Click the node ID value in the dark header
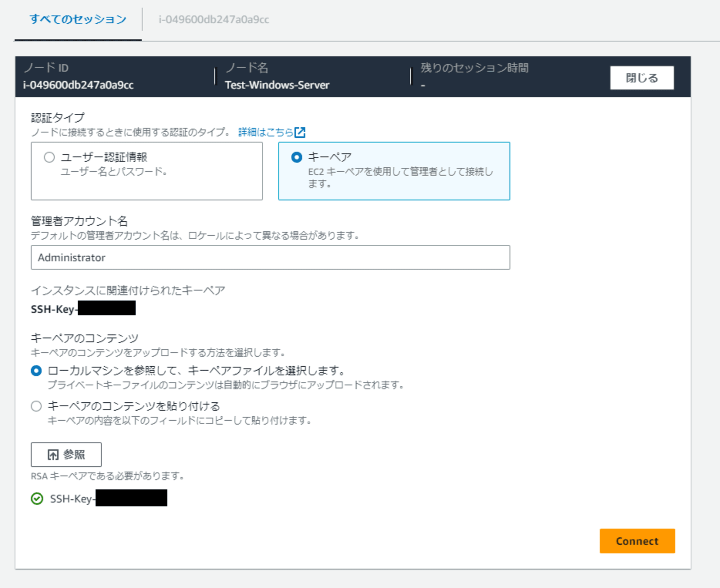 click(x=78, y=85)
